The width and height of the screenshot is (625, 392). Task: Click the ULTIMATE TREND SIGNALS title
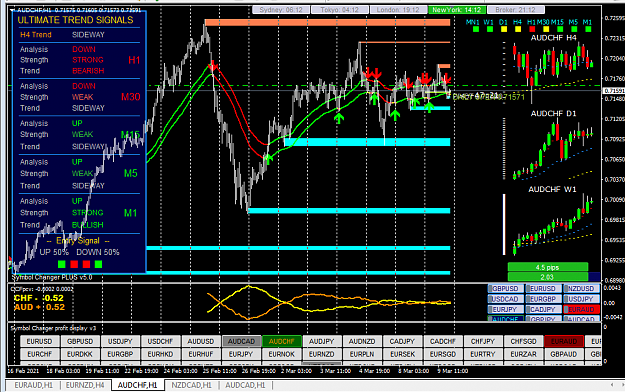pos(75,20)
